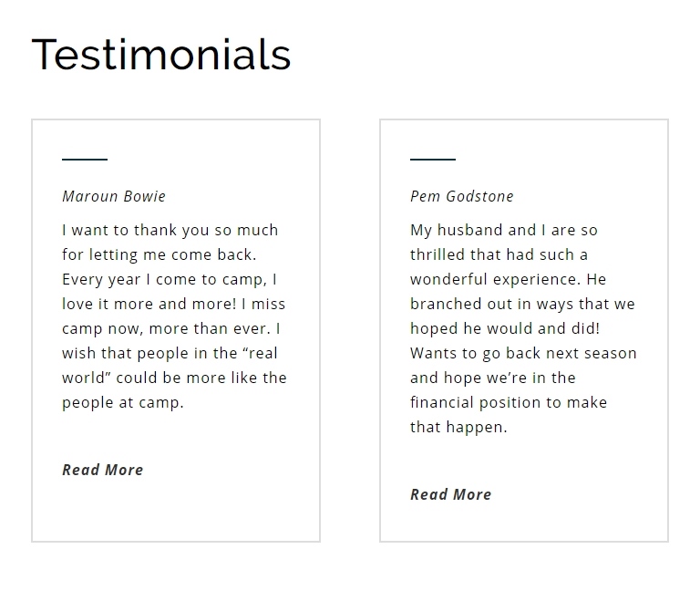Screen dimensions: 700x601
Task: Click the line "hoped he would and did!"
Action: (505, 328)
